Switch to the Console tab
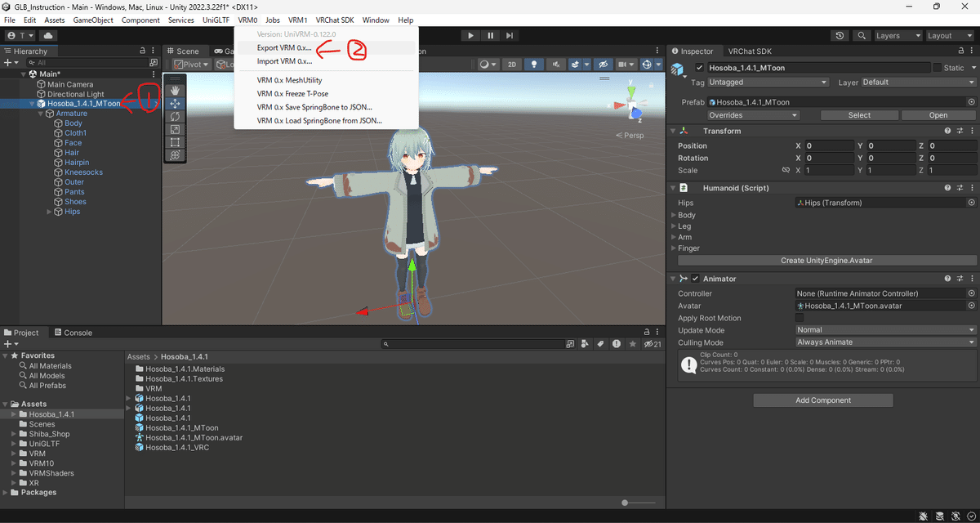 pyautogui.click(x=73, y=333)
